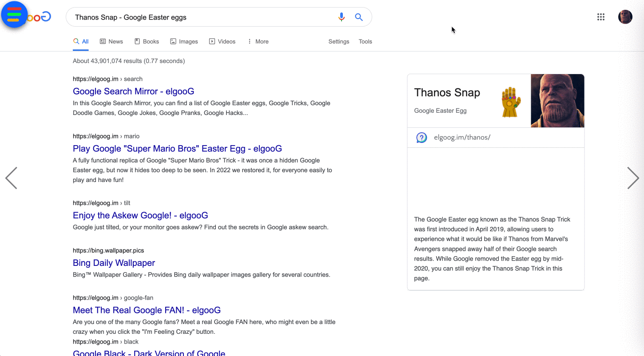Open the Tools options
This screenshot has width=644, height=356.
point(365,42)
